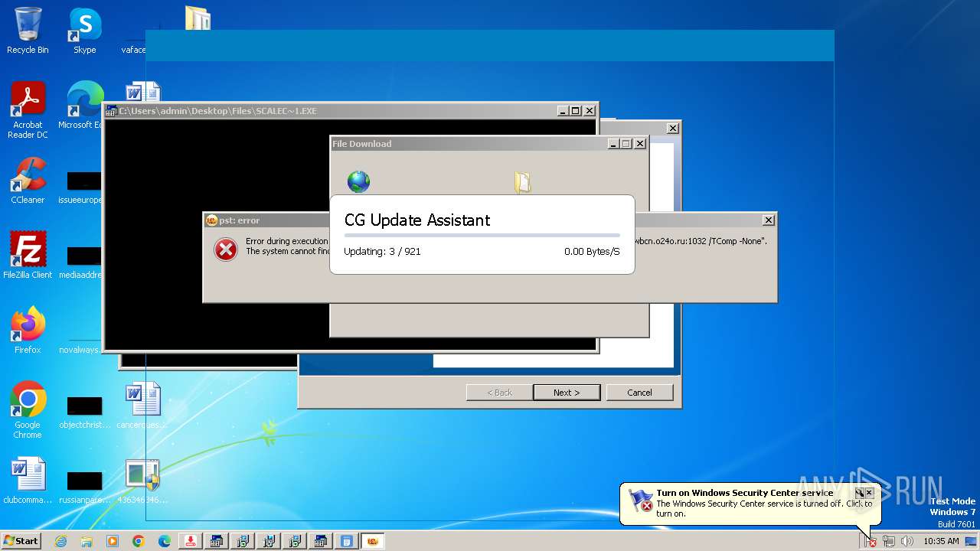The height and width of the screenshot is (551, 980).
Task: Click the 10:35 AM system clock
Action: coord(941,541)
